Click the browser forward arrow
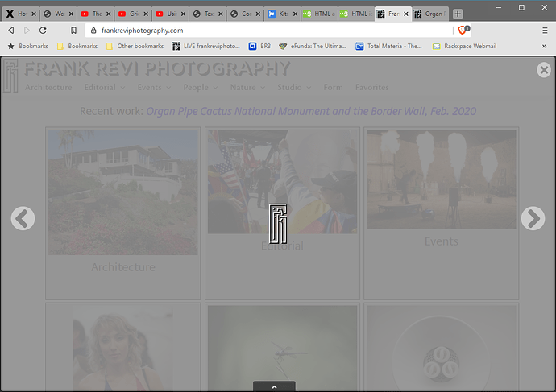Screen dimensions: 556x392 click(27, 31)
